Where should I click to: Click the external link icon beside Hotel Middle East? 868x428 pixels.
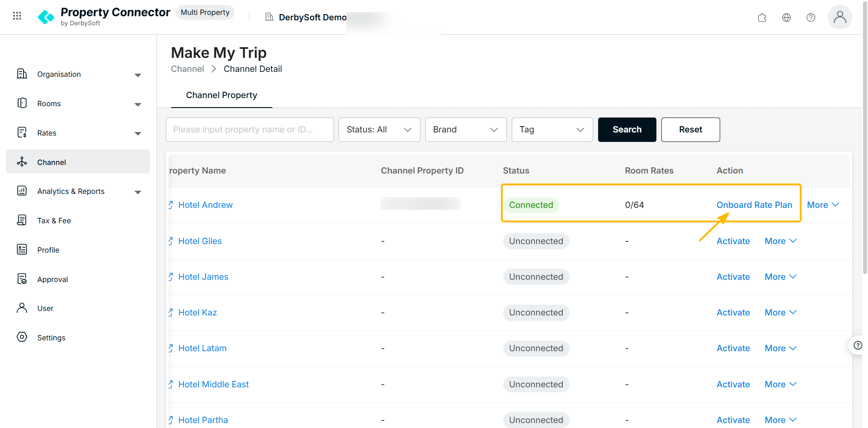[x=171, y=385]
